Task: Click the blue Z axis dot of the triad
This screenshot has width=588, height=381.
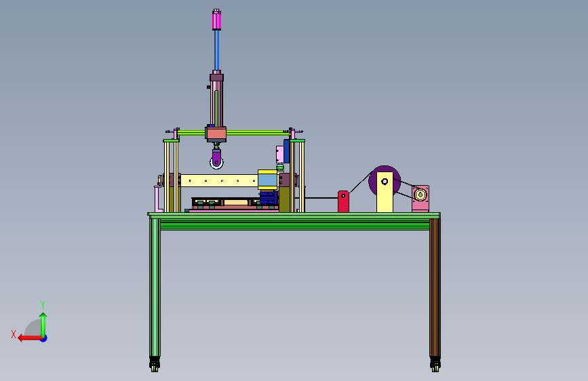Action: tap(44, 338)
